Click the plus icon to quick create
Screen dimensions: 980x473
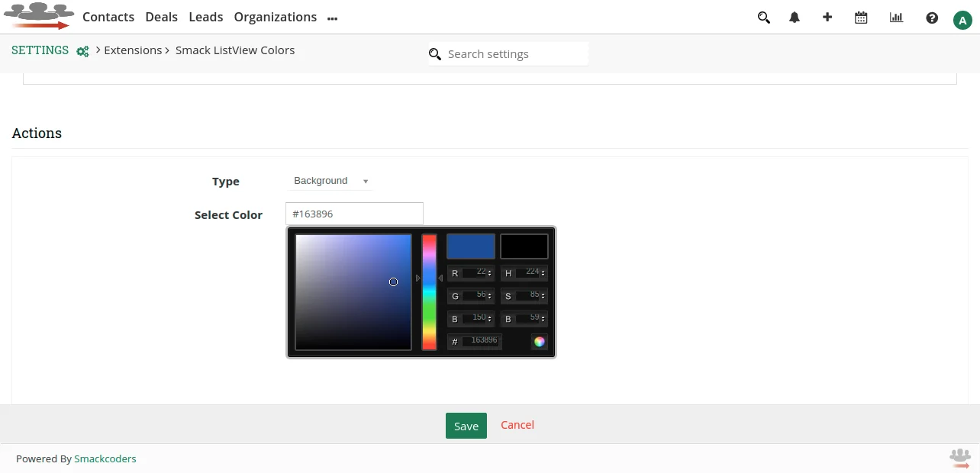(827, 17)
